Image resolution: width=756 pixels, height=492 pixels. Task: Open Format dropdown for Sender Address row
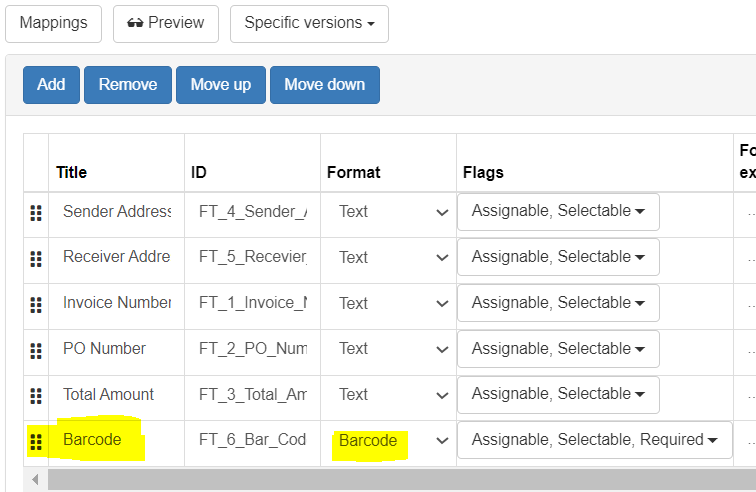(388, 212)
